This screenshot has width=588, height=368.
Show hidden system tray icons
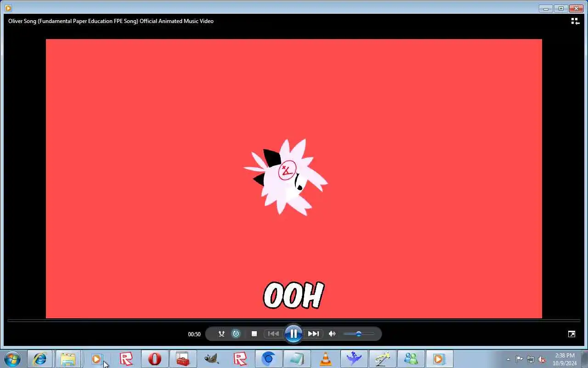point(508,359)
